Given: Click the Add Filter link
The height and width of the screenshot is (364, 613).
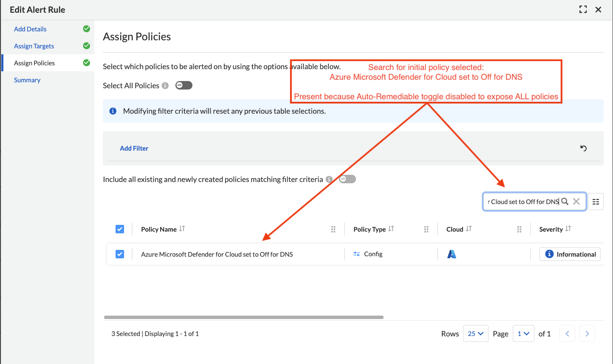Looking at the screenshot, I should [x=134, y=148].
